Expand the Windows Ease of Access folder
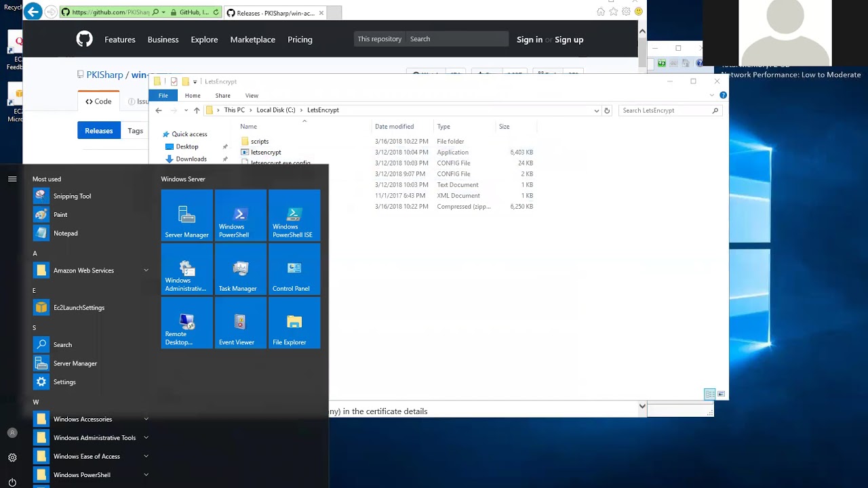This screenshot has width=868, height=488. (146, 456)
